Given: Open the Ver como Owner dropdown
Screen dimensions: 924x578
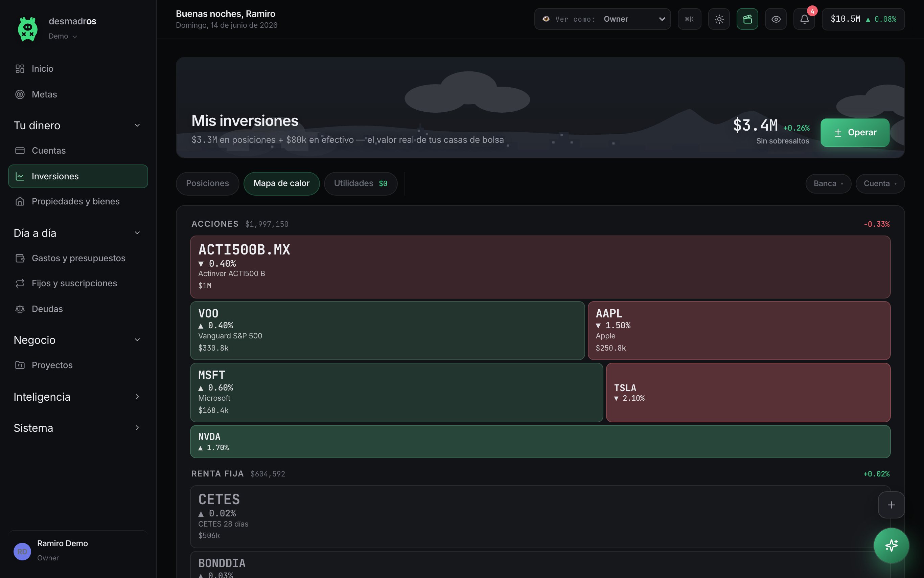Looking at the screenshot, I should click(x=602, y=19).
